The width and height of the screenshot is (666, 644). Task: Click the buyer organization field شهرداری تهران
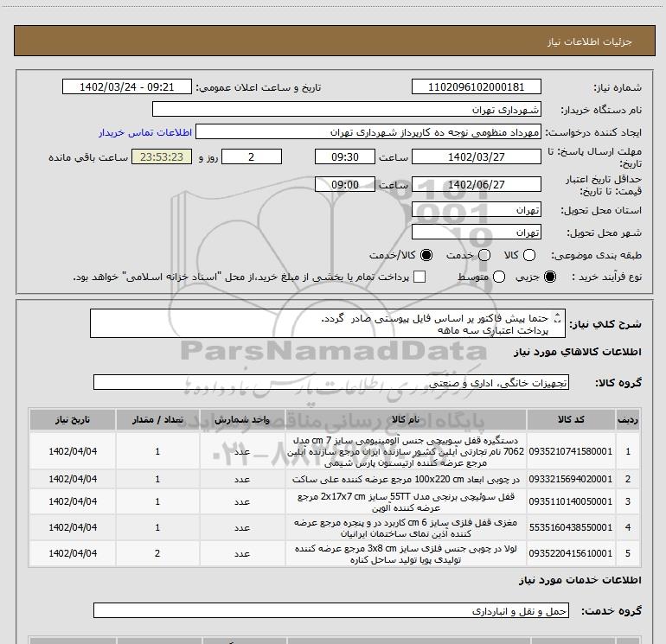347,109
